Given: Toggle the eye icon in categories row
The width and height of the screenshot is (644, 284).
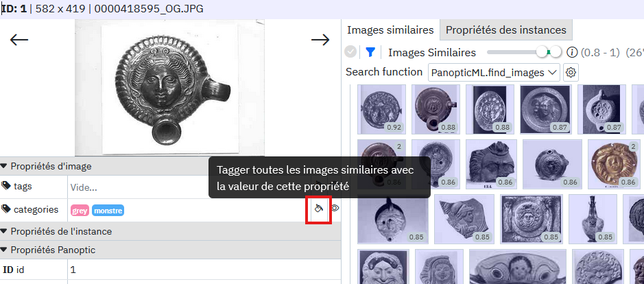Looking at the screenshot, I should pos(335,209).
